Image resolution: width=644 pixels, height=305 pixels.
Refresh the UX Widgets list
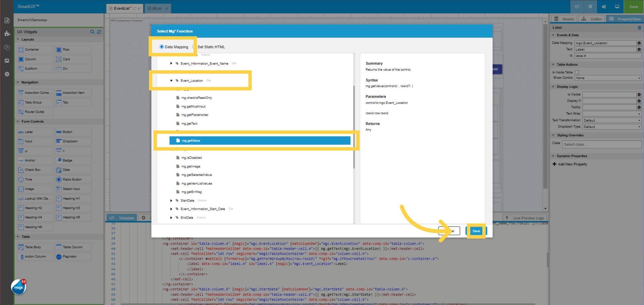click(99, 32)
